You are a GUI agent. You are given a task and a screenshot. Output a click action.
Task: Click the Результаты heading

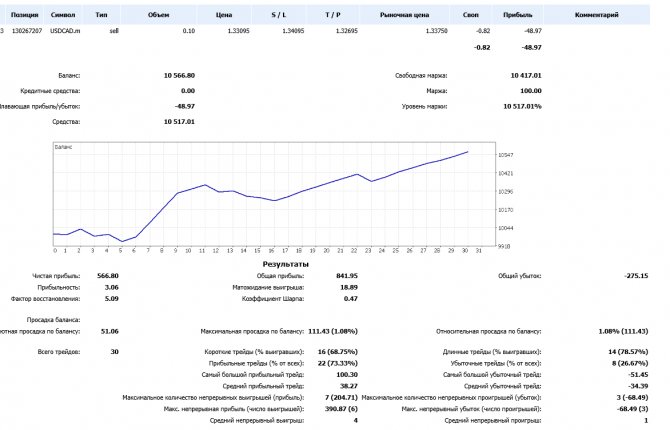(x=285, y=264)
